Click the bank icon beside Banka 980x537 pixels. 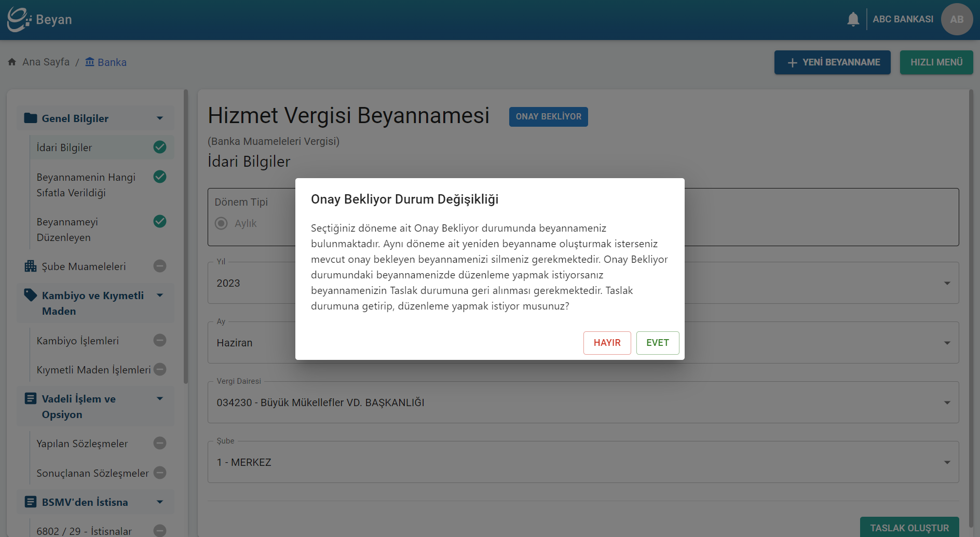(x=90, y=62)
